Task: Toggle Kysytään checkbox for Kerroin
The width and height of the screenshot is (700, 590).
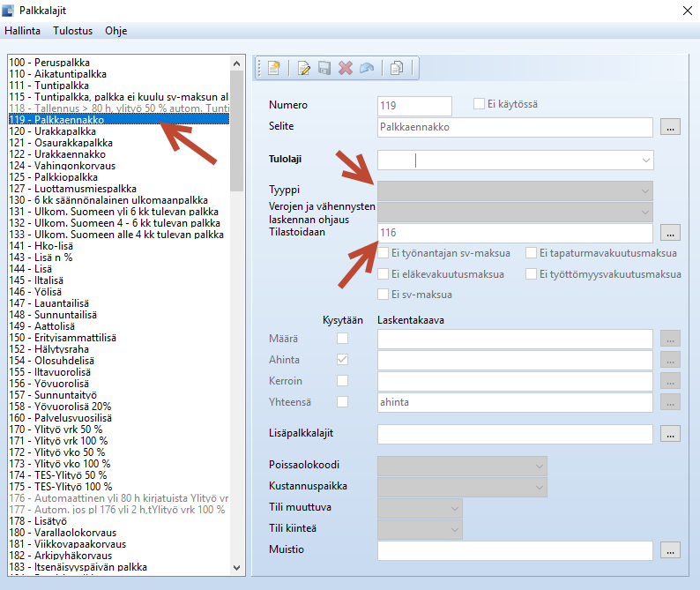Action: (342, 380)
